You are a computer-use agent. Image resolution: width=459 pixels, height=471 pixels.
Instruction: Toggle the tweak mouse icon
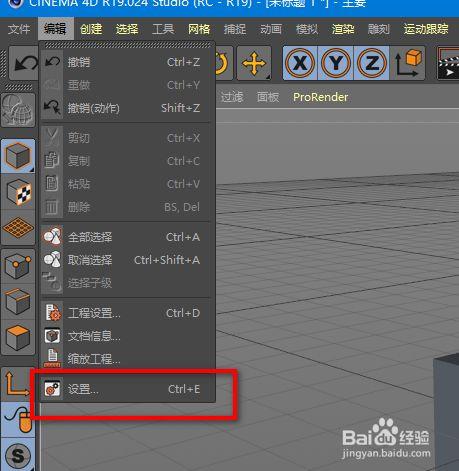pos(18,420)
